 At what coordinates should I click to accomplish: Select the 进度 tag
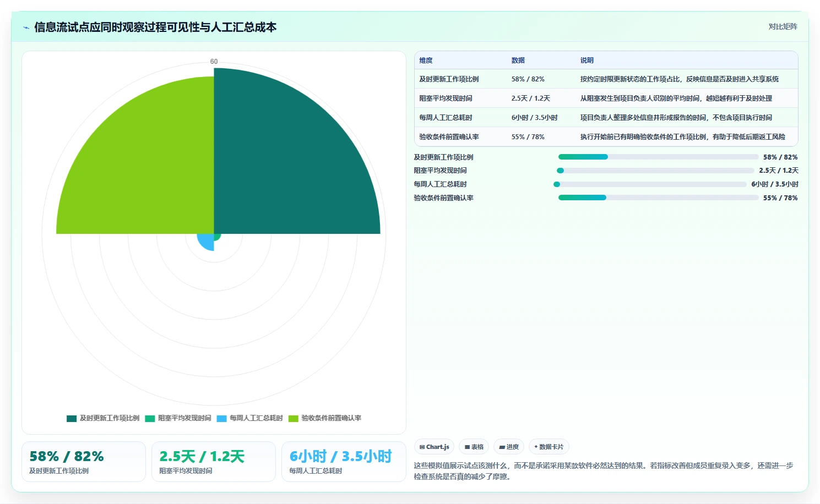pyautogui.click(x=509, y=447)
